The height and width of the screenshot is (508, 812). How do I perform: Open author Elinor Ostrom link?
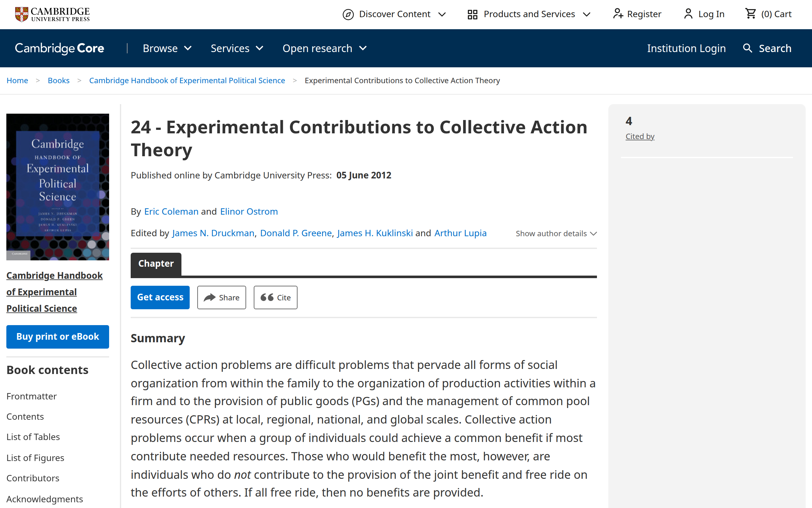tap(249, 212)
